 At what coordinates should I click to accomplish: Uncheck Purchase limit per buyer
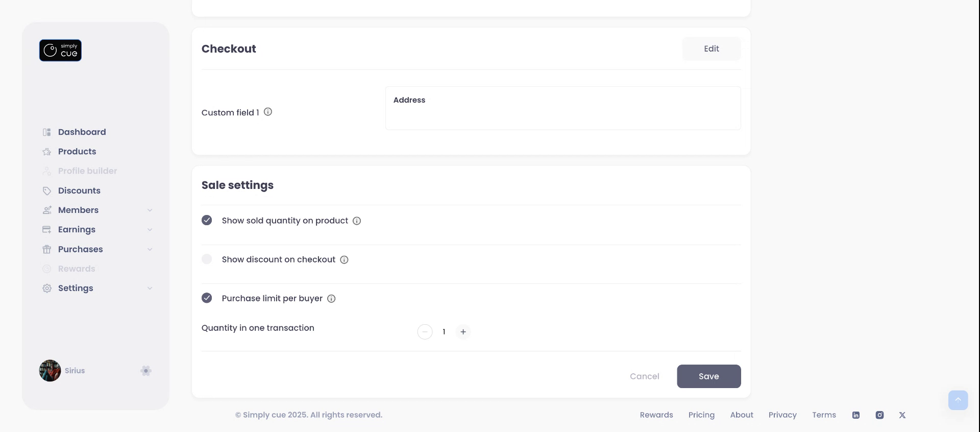[207, 298]
